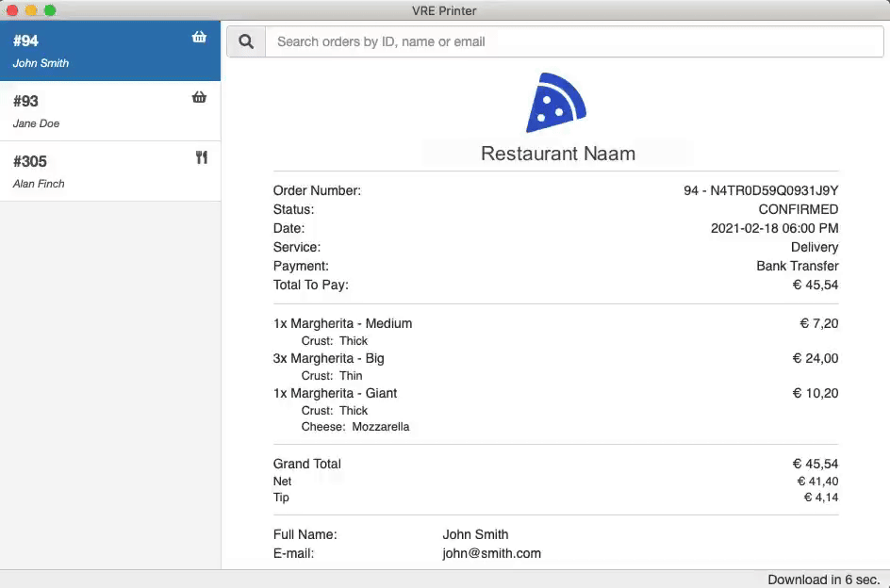Click the 1x Margherita - Medium item

pyautogui.click(x=342, y=323)
